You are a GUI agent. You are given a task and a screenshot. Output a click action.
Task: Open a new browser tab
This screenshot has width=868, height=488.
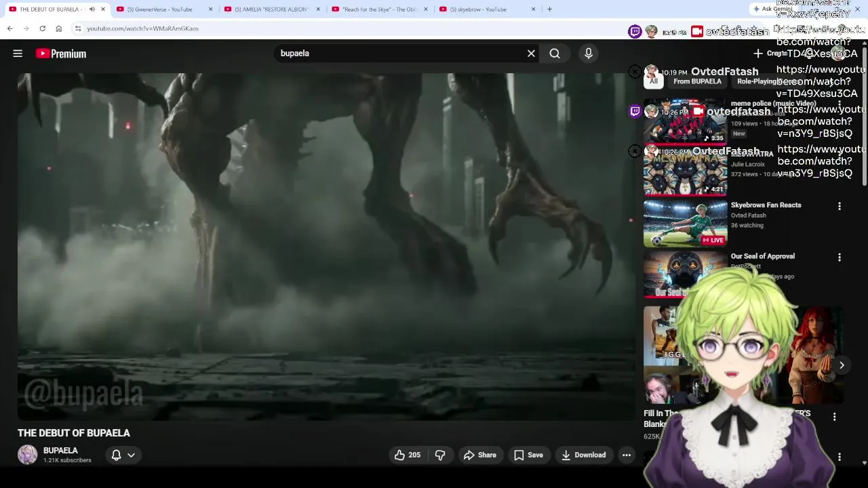point(549,9)
